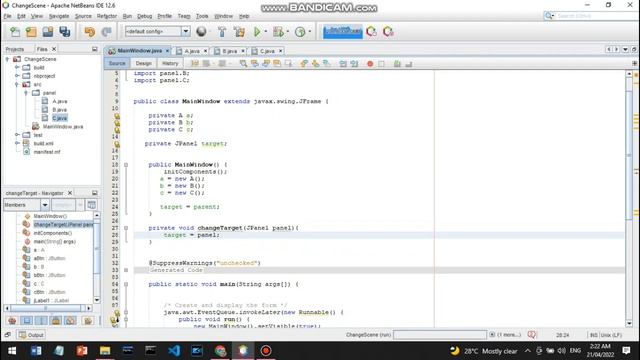Click the memory usage heap bar
Image resolution: width=640 pixels, height=360 pixels.
342,31
